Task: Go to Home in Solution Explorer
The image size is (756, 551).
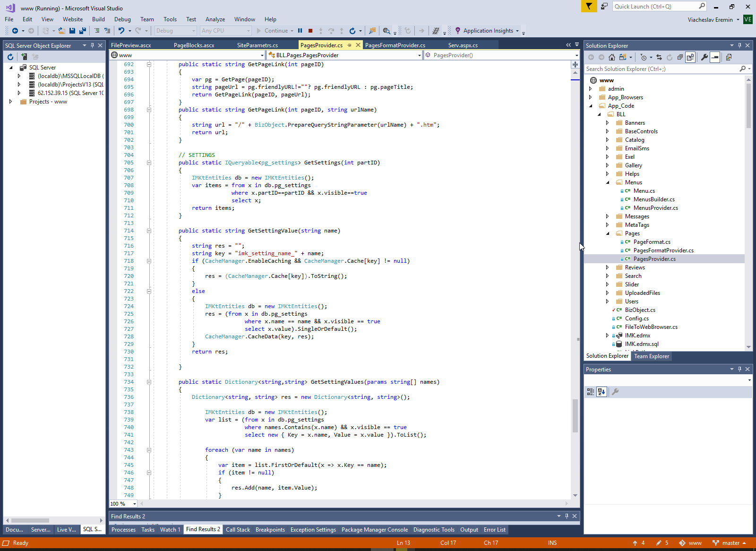Action: [612, 57]
